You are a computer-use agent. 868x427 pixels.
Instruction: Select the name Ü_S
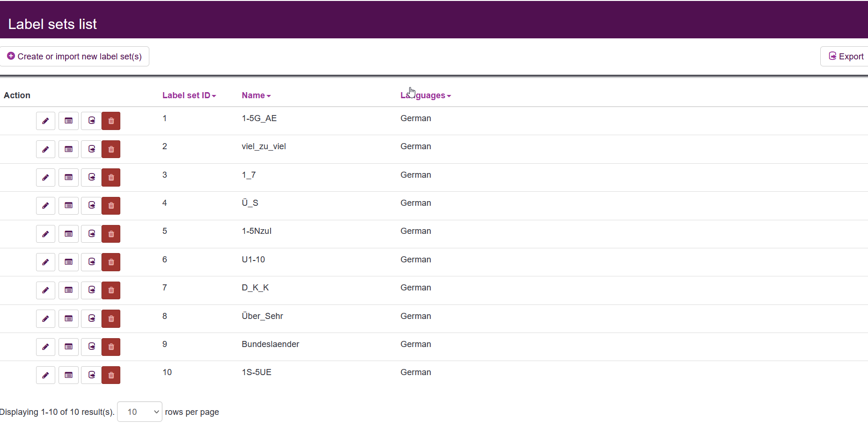(250, 203)
